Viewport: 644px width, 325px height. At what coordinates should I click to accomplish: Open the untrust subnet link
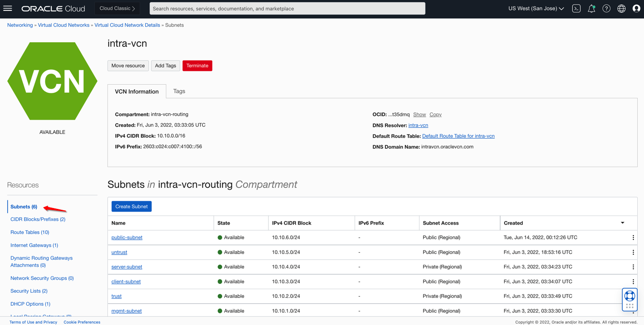[119, 252]
